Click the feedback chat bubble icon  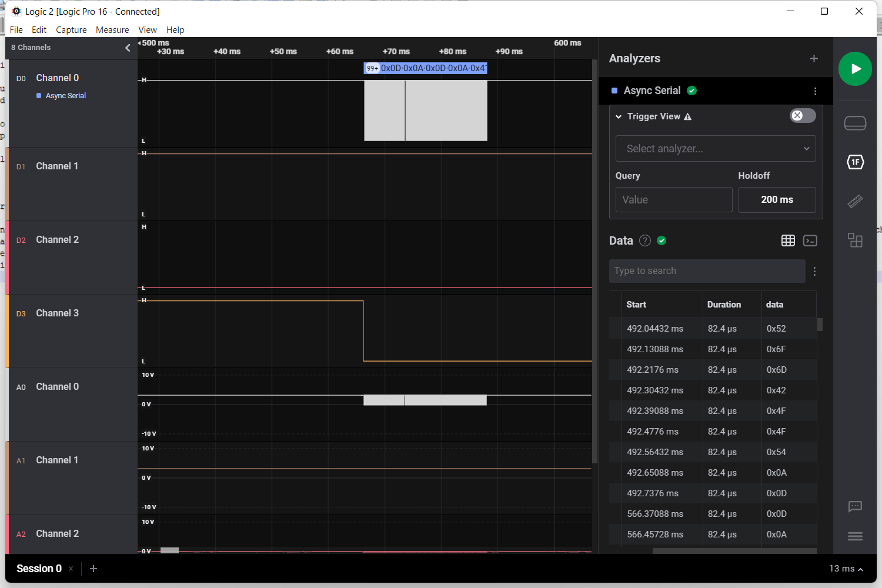(x=855, y=506)
